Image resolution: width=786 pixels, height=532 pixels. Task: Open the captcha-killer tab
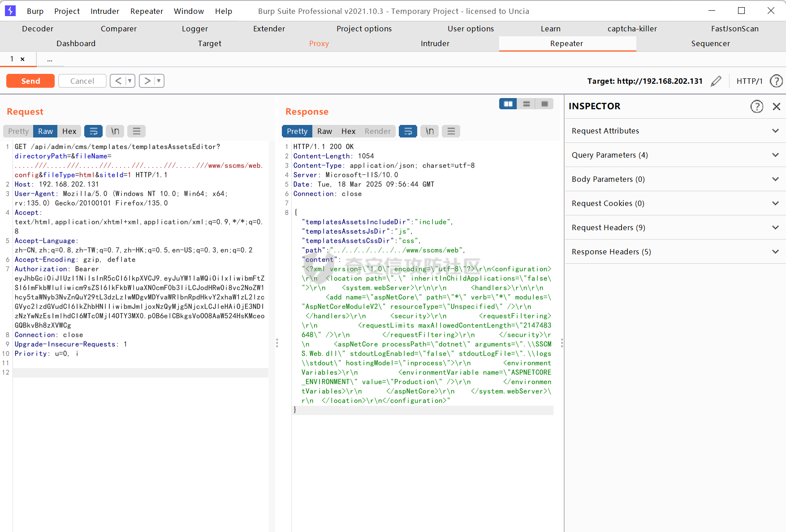point(632,29)
